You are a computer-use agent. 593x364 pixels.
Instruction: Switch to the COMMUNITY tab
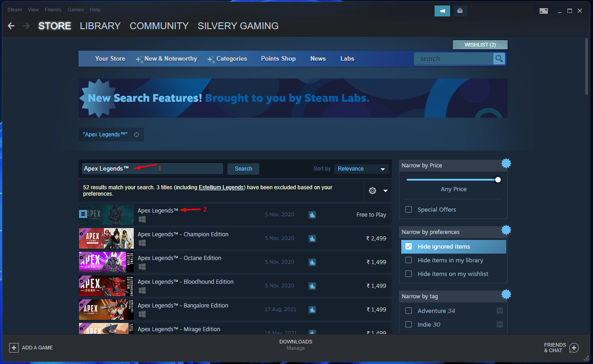point(159,26)
